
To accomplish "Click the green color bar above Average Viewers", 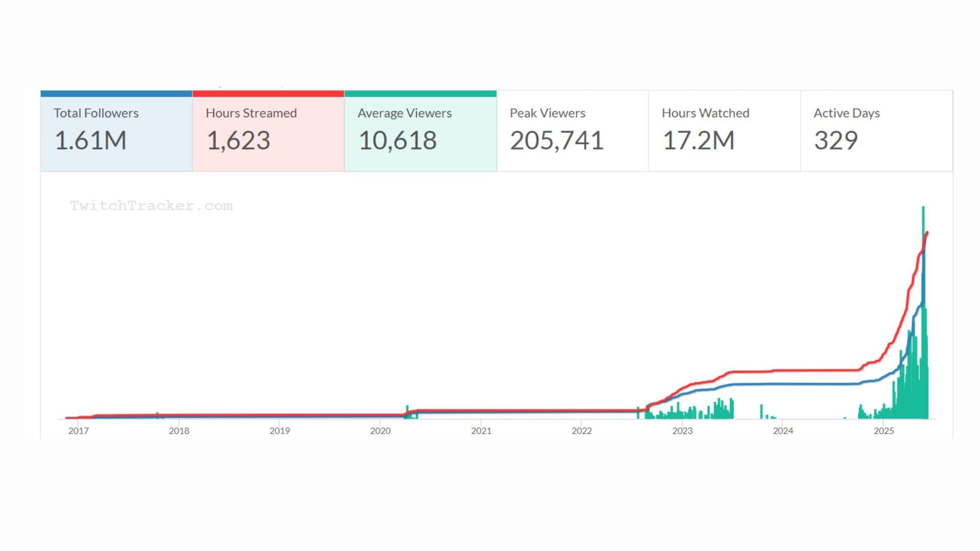I will pos(421,92).
